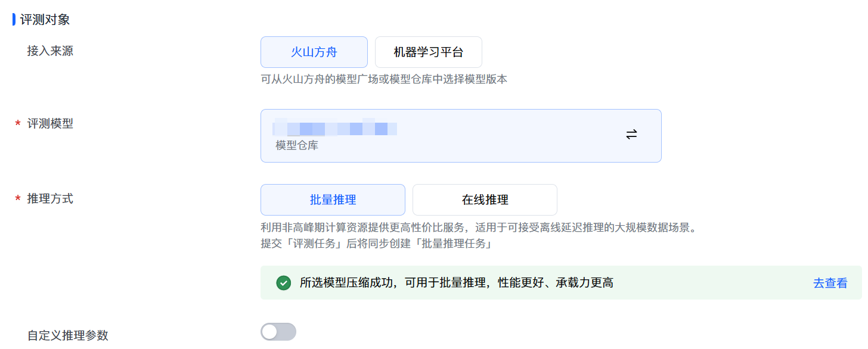The height and width of the screenshot is (349, 868).
Task: Enable the 自定义推理参数 switch
Action: click(278, 332)
